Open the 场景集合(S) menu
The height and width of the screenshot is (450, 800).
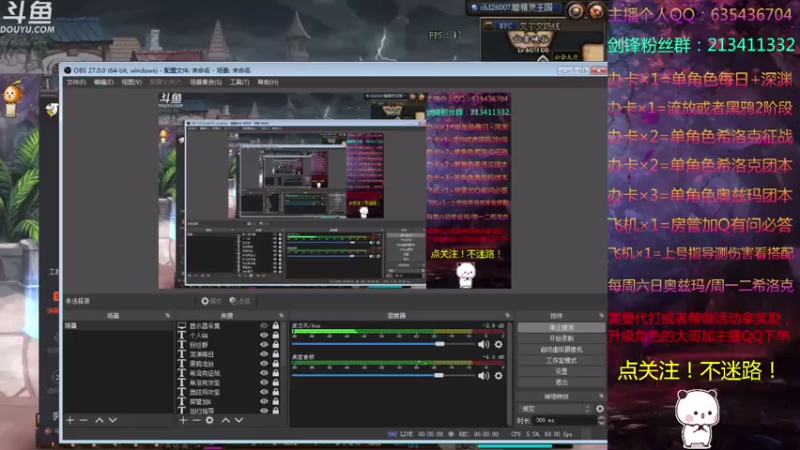tap(206, 82)
